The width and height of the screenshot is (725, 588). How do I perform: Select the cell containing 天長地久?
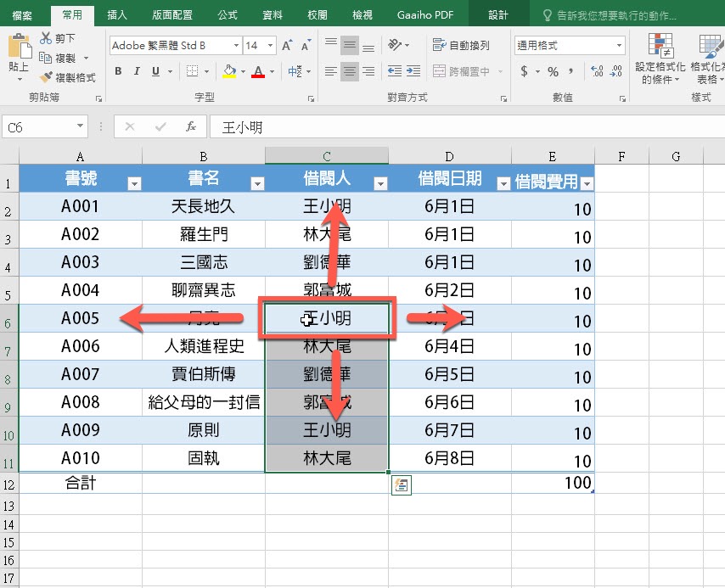[204, 206]
